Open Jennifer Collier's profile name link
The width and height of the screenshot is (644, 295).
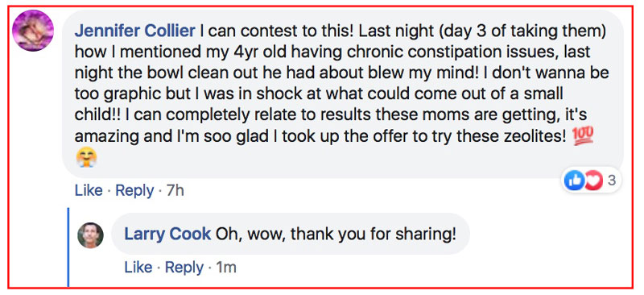point(134,31)
